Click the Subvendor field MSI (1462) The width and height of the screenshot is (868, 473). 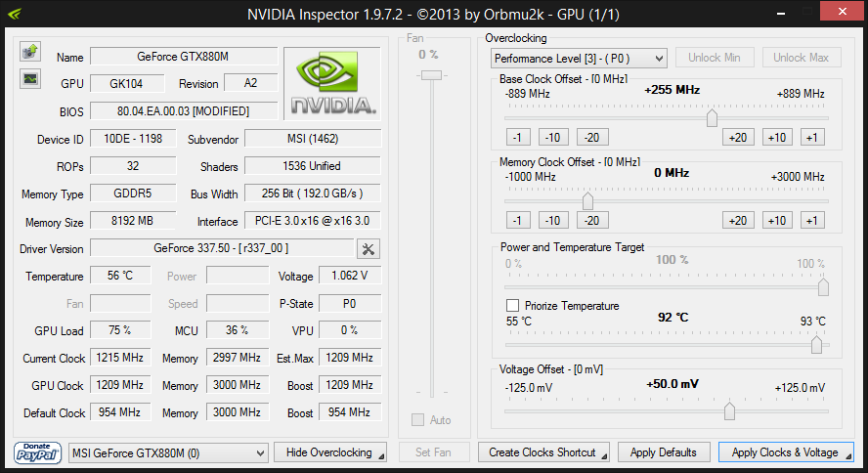click(x=313, y=139)
